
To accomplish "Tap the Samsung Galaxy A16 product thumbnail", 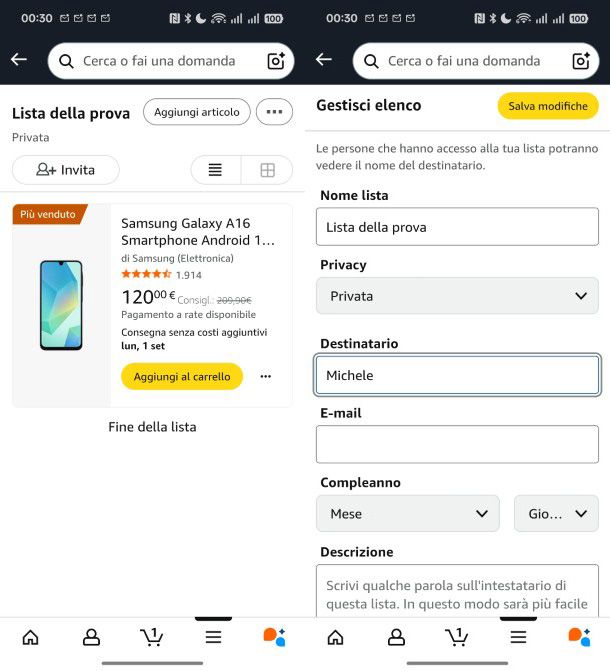I will pos(61,305).
